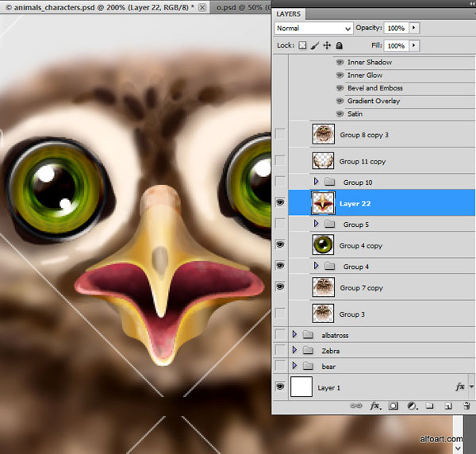Click bear group folder icon

point(308,366)
